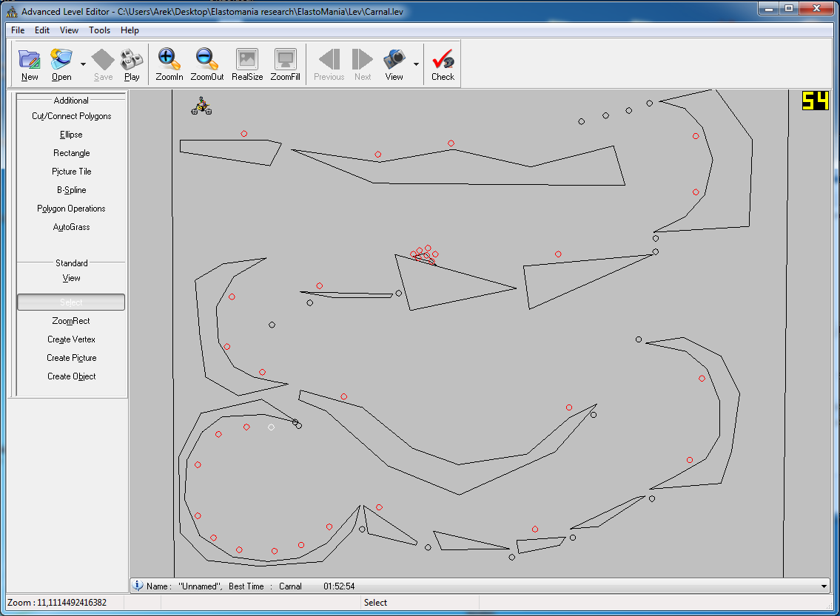Open the level info bar dropdown
The width and height of the screenshot is (840, 616).
pyautogui.click(x=824, y=586)
